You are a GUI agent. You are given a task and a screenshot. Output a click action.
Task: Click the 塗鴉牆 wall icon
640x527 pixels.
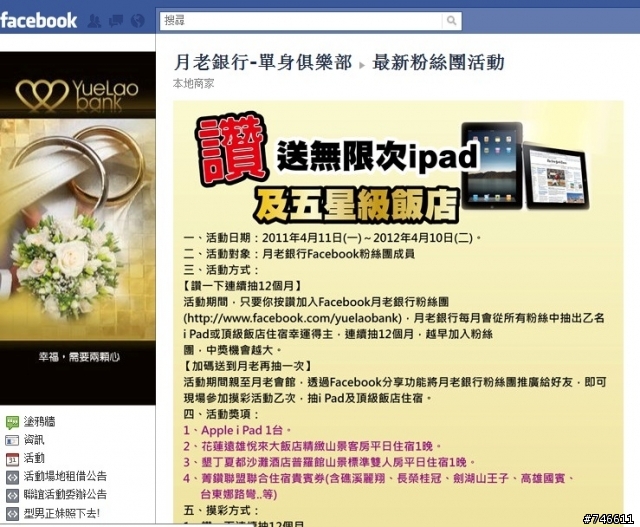click(12, 422)
